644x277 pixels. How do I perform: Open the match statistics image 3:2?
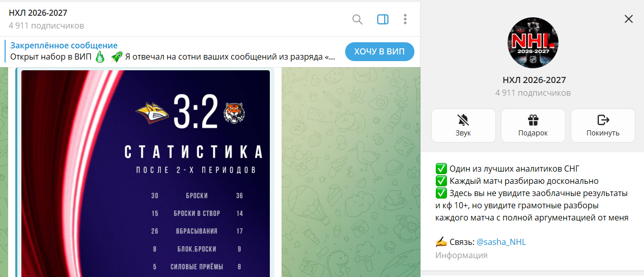(146, 174)
